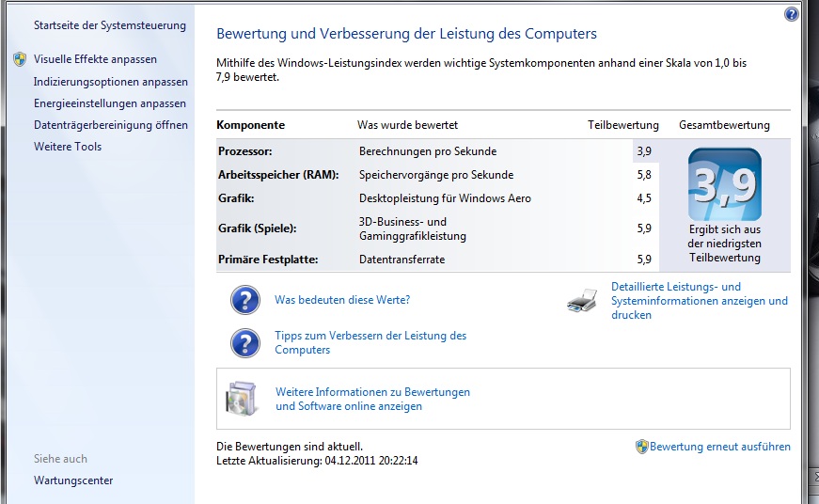This screenshot has width=819, height=504.
Task: Click Desktopleistung für Windows Aero description
Action: point(445,198)
